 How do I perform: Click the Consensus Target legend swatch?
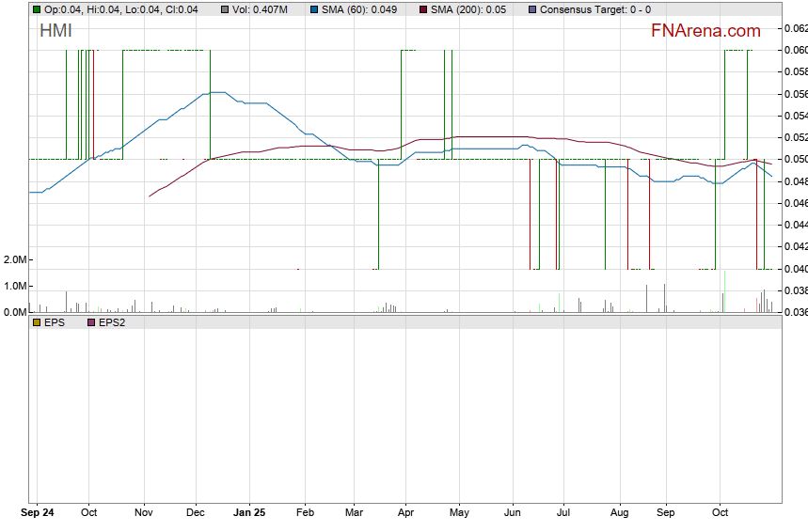click(x=533, y=9)
